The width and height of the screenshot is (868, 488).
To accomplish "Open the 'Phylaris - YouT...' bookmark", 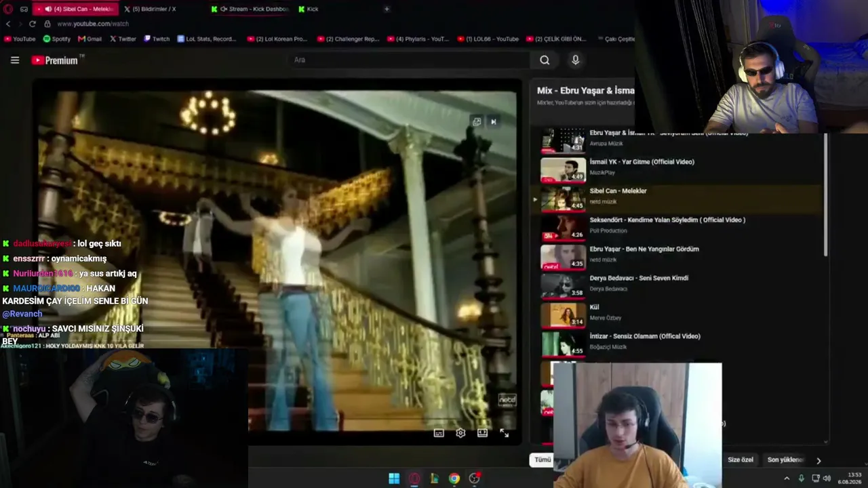I will coord(418,39).
